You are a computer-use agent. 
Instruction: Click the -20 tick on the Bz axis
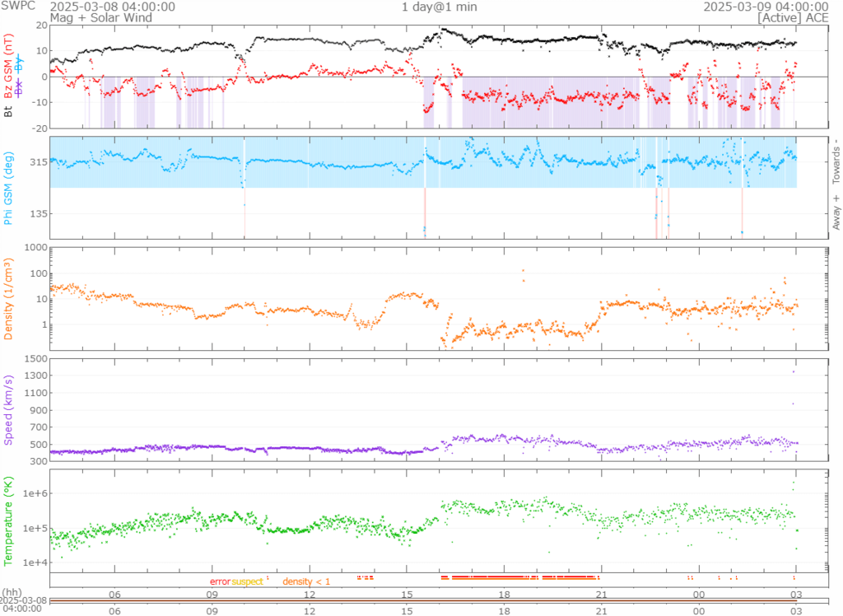(40, 128)
